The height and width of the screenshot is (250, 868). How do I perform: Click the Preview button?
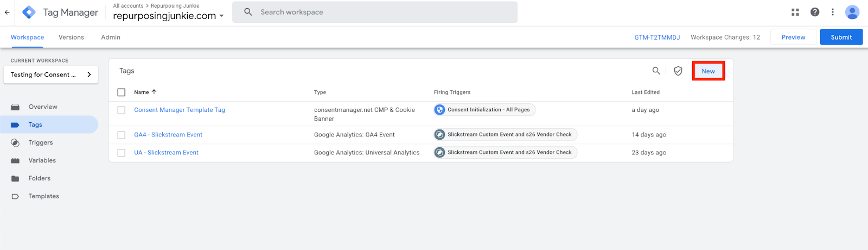tap(793, 37)
